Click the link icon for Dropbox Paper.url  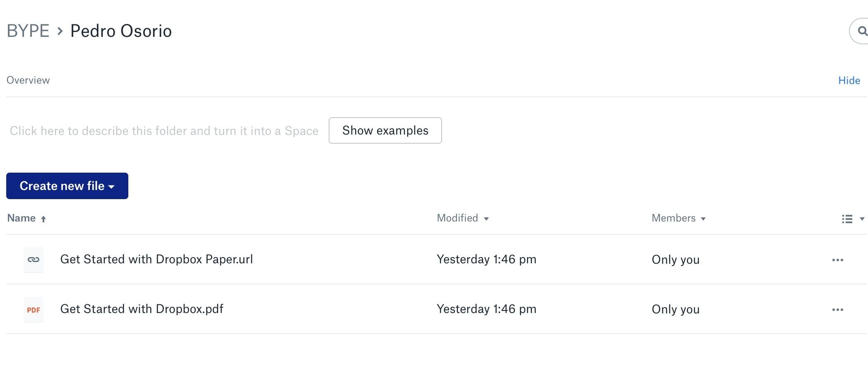[x=34, y=260]
